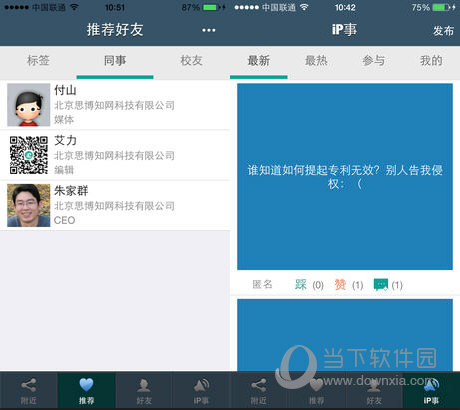The image size is (460, 410).
Task: Tap the 发布 publish button
Action: 443,31
